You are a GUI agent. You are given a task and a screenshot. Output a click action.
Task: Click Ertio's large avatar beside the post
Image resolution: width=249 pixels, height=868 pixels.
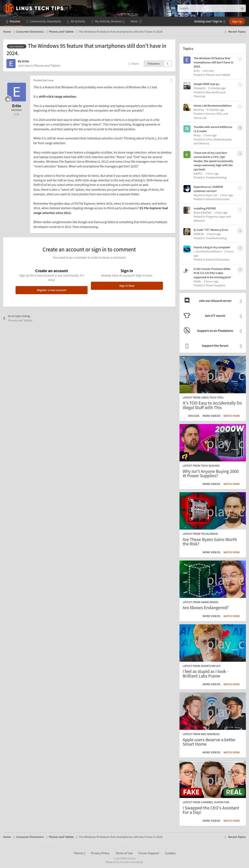click(16, 92)
